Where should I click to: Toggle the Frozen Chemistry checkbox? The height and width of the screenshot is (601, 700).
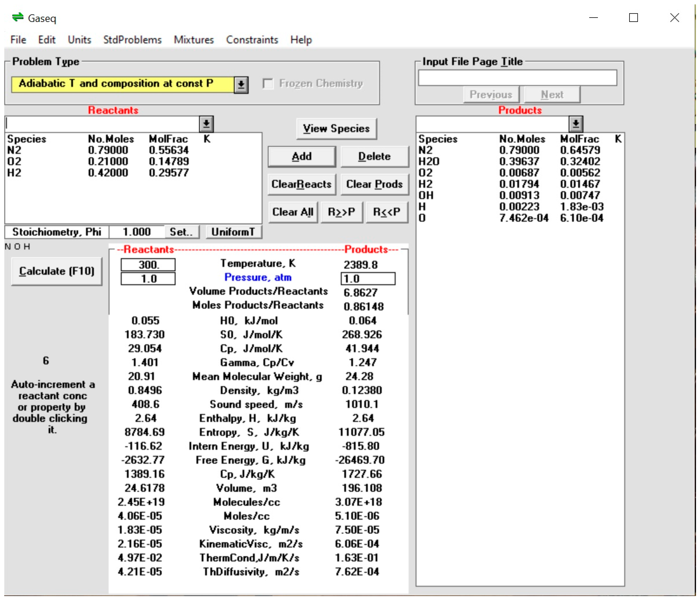point(268,84)
